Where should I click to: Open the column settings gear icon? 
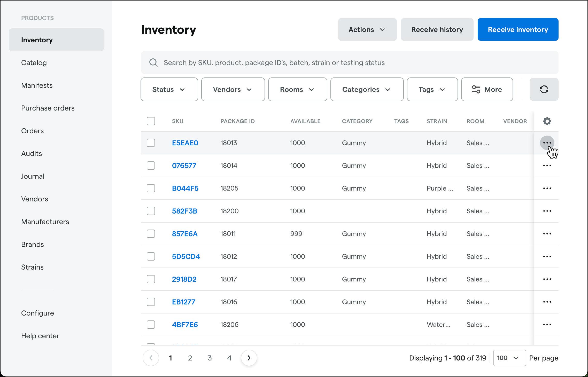coord(547,121)
